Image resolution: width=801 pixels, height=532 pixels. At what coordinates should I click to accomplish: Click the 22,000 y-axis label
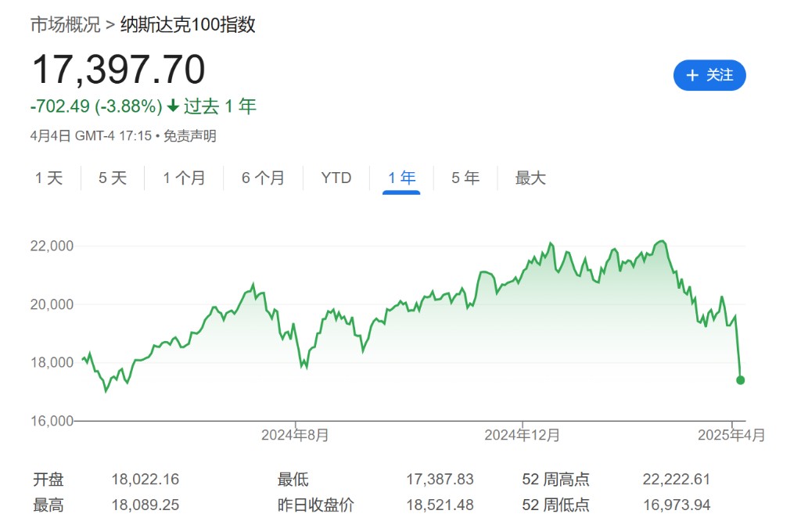coord(52,246)
